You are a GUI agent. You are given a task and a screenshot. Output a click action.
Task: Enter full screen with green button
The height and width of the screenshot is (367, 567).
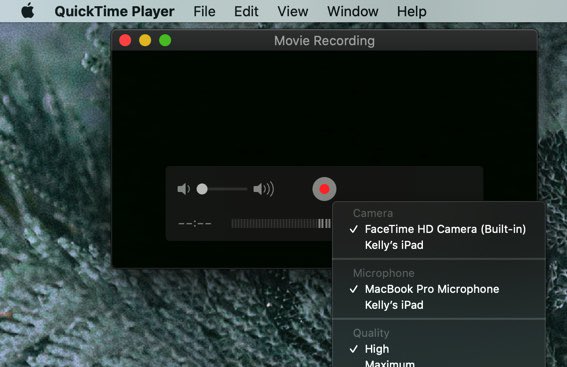tap(165, 40)
